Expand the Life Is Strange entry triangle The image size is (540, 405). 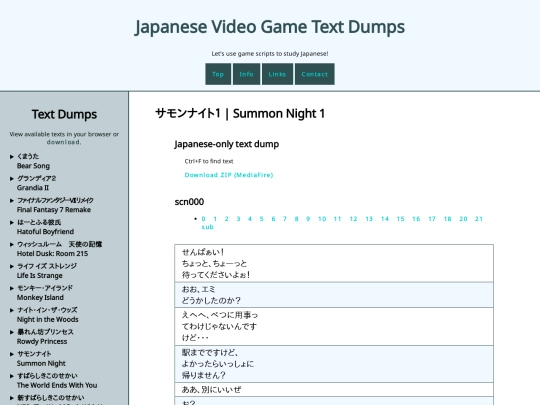[x=12, y=266]
